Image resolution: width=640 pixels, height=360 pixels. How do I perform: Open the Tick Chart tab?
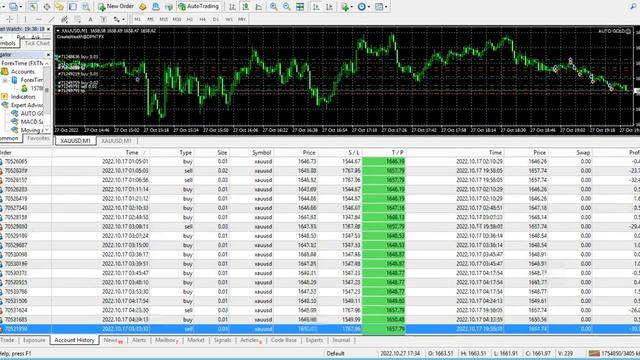coord(37,43)
